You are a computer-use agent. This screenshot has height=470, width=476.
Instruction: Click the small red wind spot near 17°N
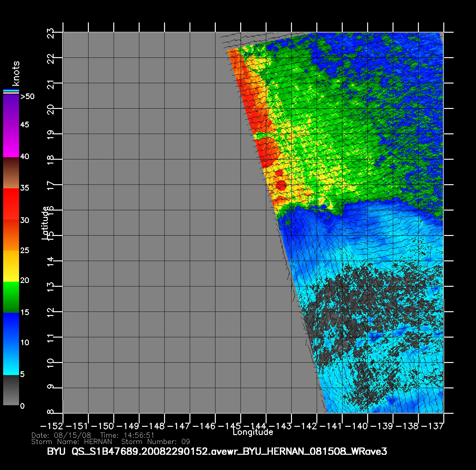pyautogui.click(x=281, y=185)
